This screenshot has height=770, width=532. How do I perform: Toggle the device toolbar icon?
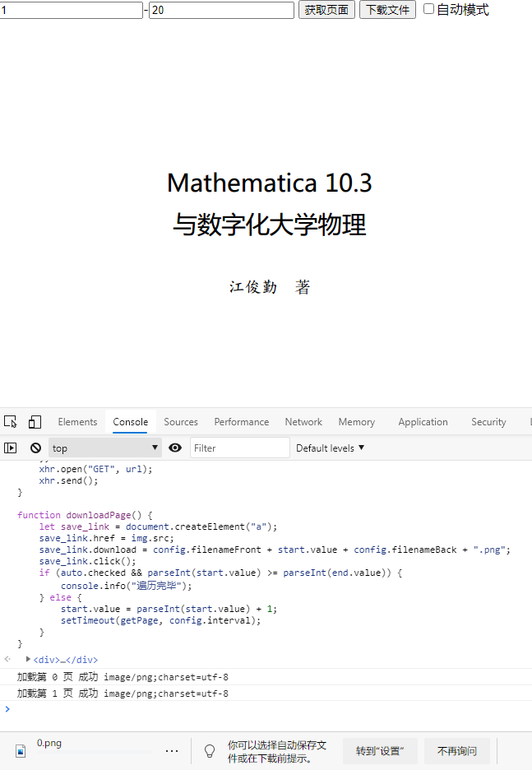click(x=35, y=422)
